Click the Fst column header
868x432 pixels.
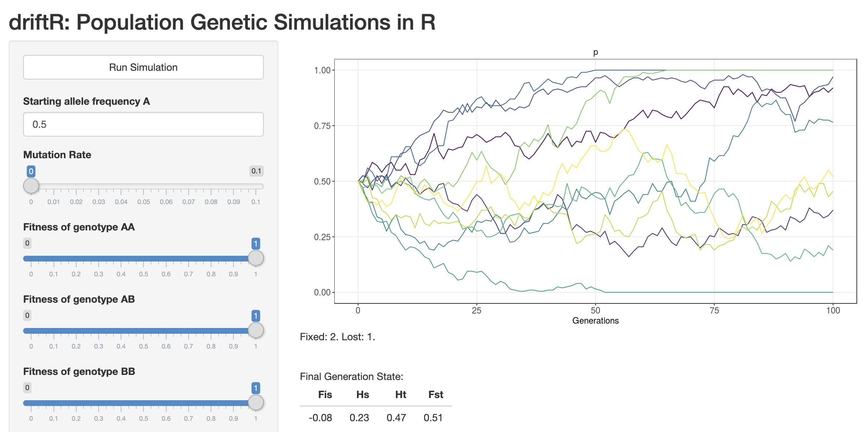(435, 394)
